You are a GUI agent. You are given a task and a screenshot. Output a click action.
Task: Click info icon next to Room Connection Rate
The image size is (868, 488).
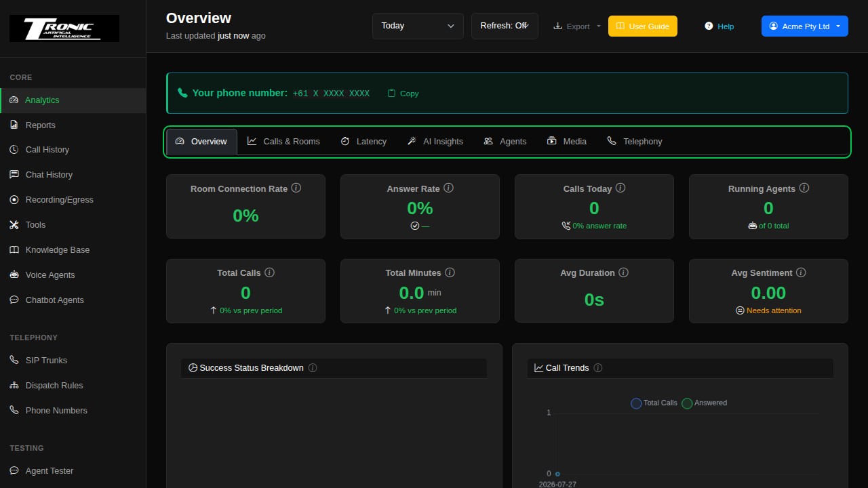pos(296,188)
